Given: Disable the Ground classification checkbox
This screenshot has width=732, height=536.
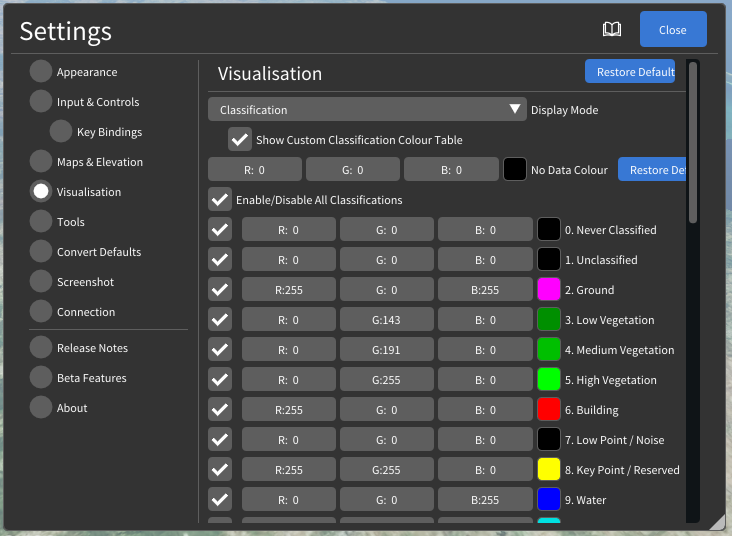Looking at the screenshot, I should (220, 290).
